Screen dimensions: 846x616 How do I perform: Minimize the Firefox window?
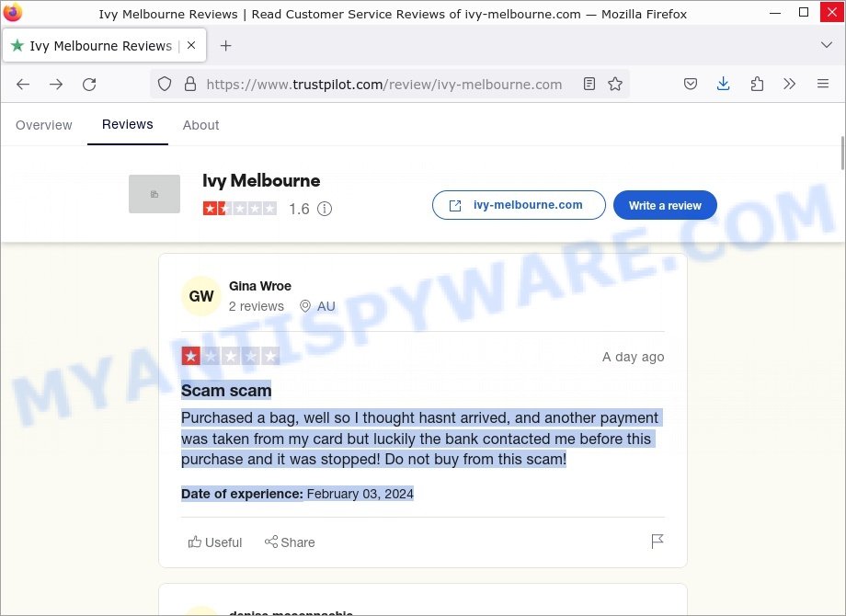[775, 12]
